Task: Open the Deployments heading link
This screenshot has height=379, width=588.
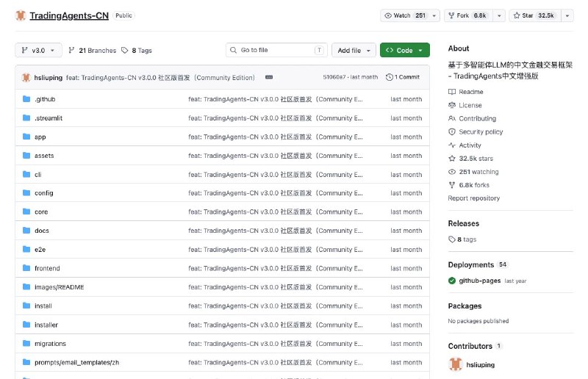Action: pyautogui.click(x=471, y=264)
